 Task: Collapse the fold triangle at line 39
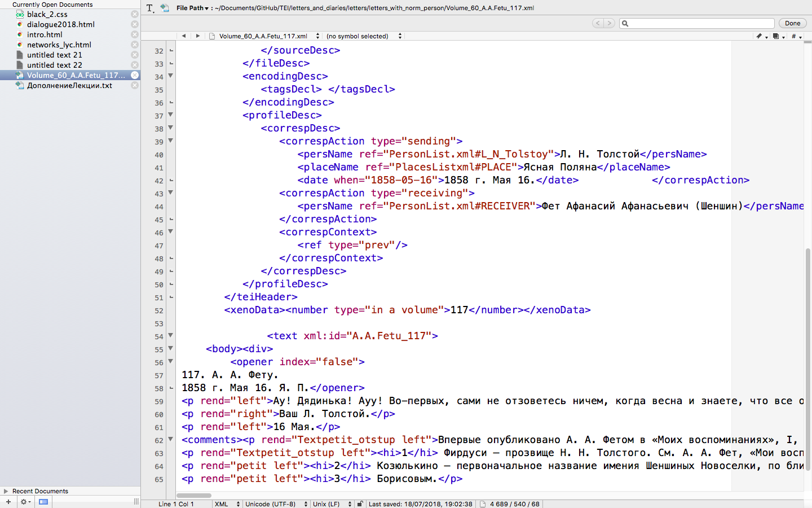pyautogui.click(x=170, y=141)
